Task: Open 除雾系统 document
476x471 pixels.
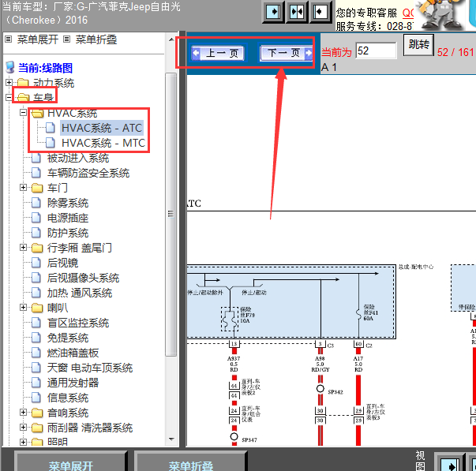Action: click(68, 203)
